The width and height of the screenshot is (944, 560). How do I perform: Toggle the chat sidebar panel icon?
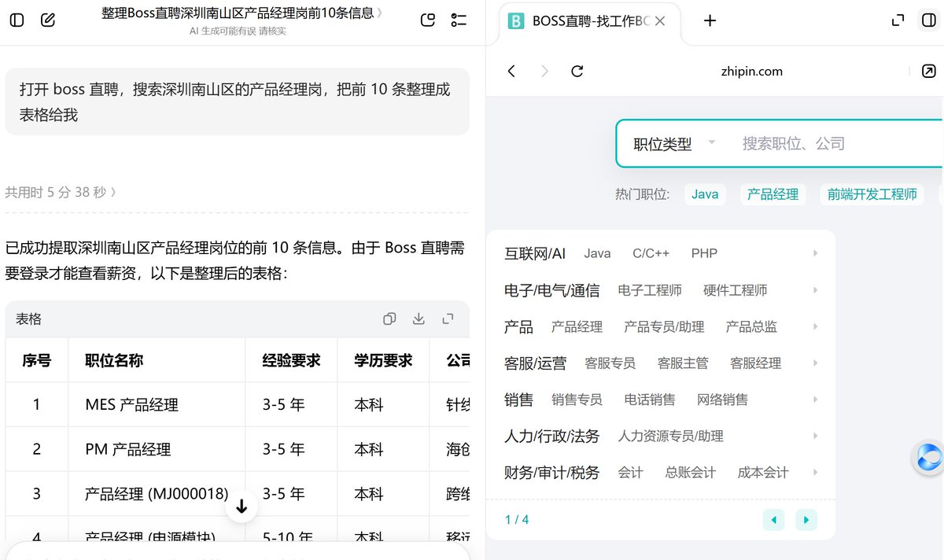tap(17, 20)
